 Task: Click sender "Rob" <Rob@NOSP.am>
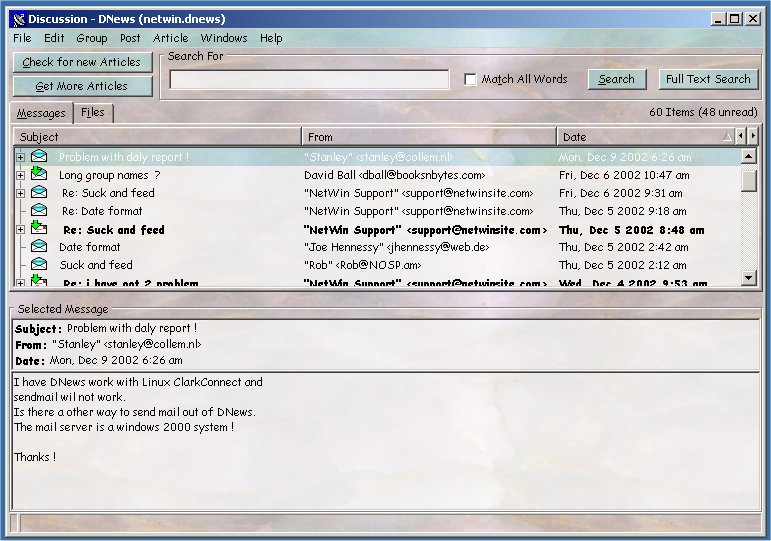pos(362,265)
